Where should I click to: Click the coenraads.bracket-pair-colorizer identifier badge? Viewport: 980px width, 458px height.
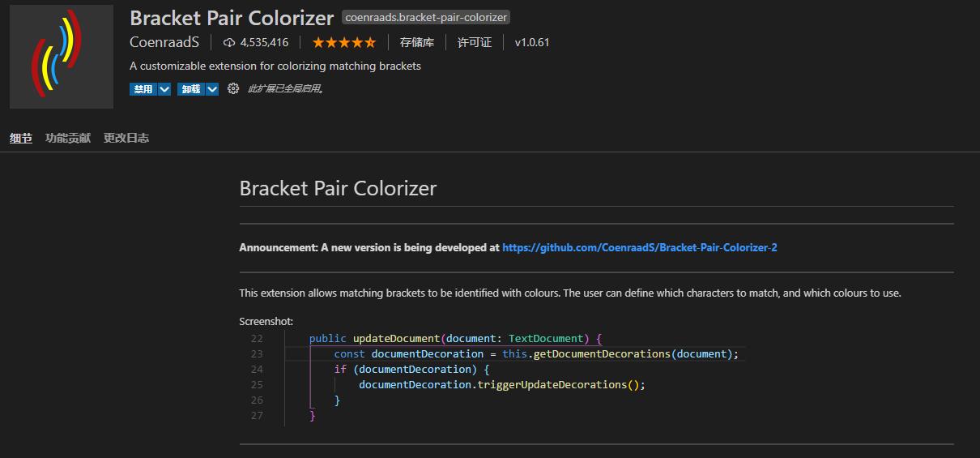coord(426,17)
